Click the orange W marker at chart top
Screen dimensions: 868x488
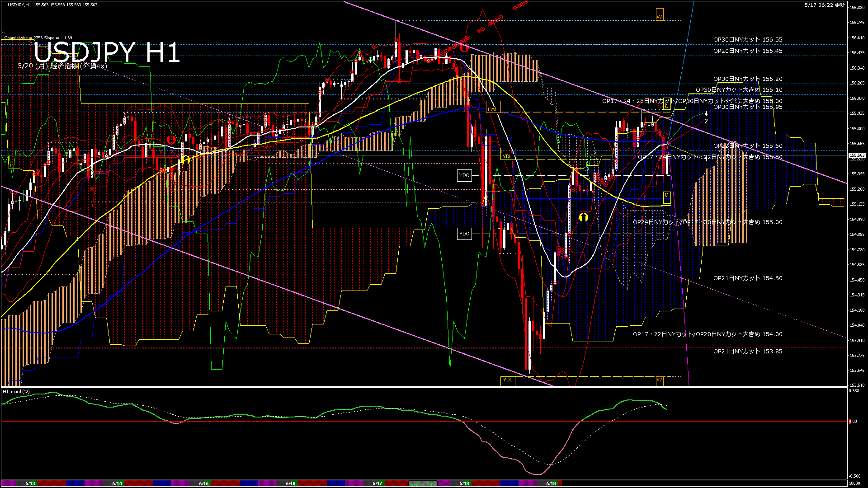click(660, 15)
